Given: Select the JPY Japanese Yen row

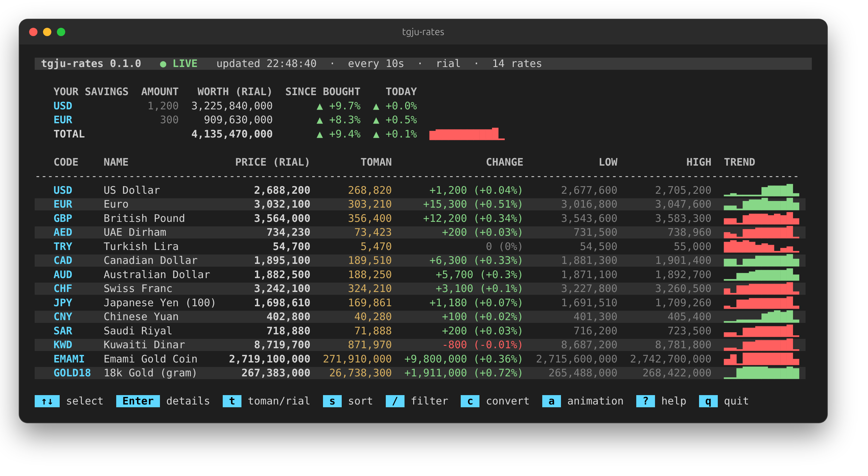Looking at the screenshot, I should pyautogui.click(x=420, y=303).
